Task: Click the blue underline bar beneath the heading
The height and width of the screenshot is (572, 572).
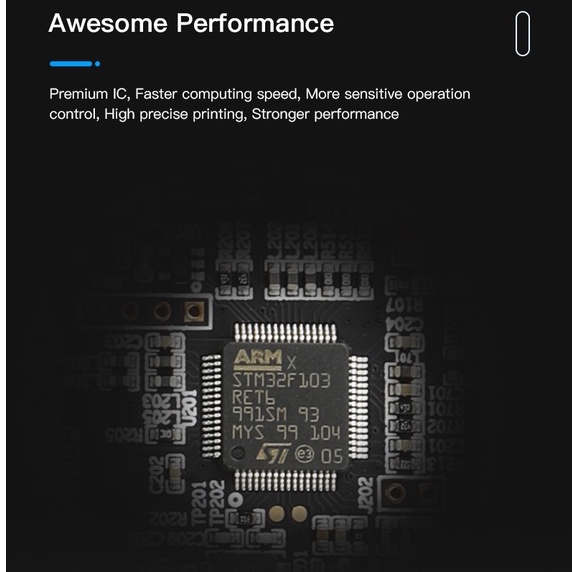Action: click(x=71, y=64)
